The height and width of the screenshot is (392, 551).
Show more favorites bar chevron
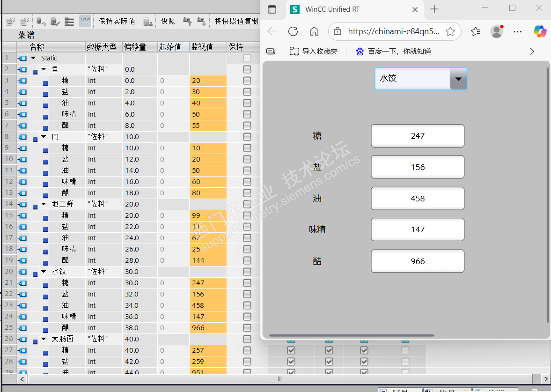(532, 52)
